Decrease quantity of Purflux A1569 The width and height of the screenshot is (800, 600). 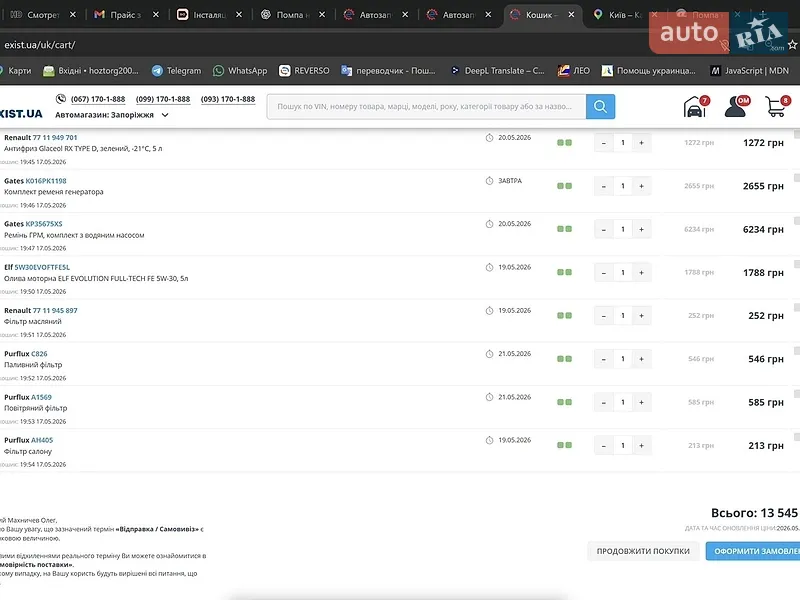coord(604,403)
